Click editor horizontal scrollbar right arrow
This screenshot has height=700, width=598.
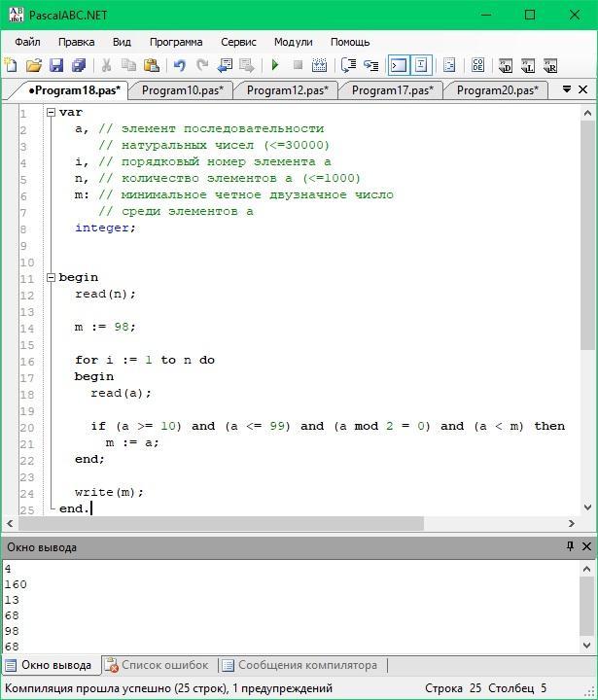572,523
